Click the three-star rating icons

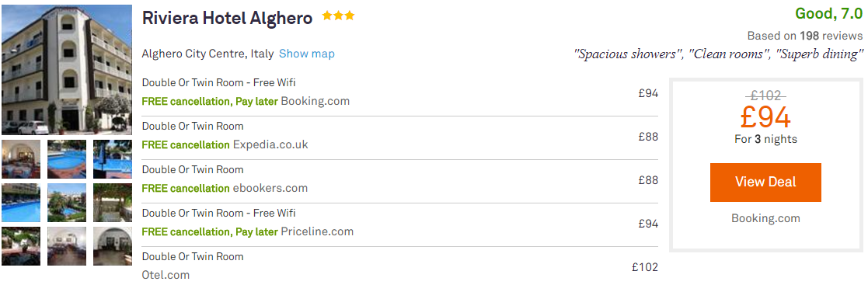pos(338,16)
